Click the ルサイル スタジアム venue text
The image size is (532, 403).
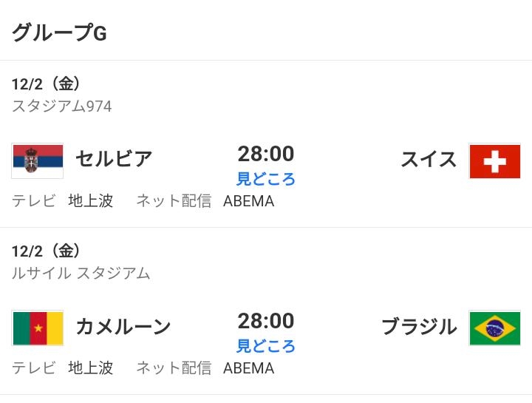click(81, 274)
